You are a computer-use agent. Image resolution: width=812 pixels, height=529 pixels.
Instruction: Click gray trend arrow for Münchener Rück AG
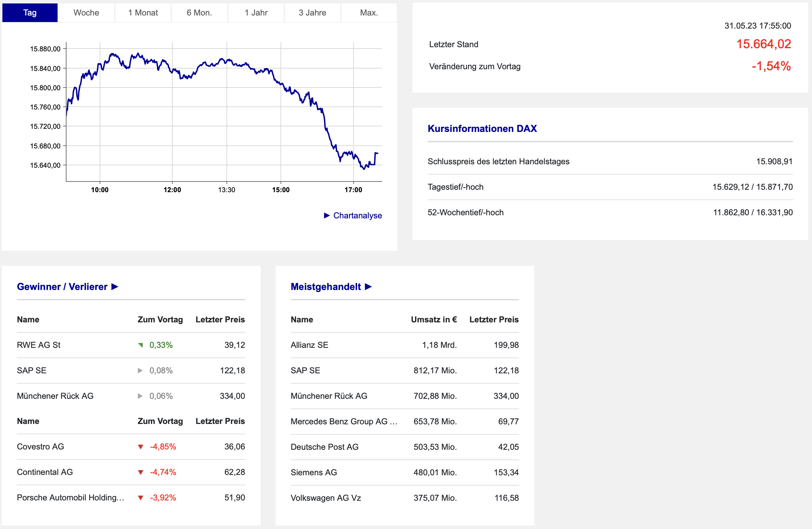pos(140,396)
